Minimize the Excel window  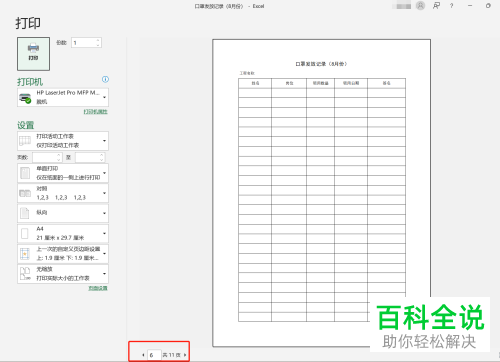pyautogui.click(x=470, y=6)
